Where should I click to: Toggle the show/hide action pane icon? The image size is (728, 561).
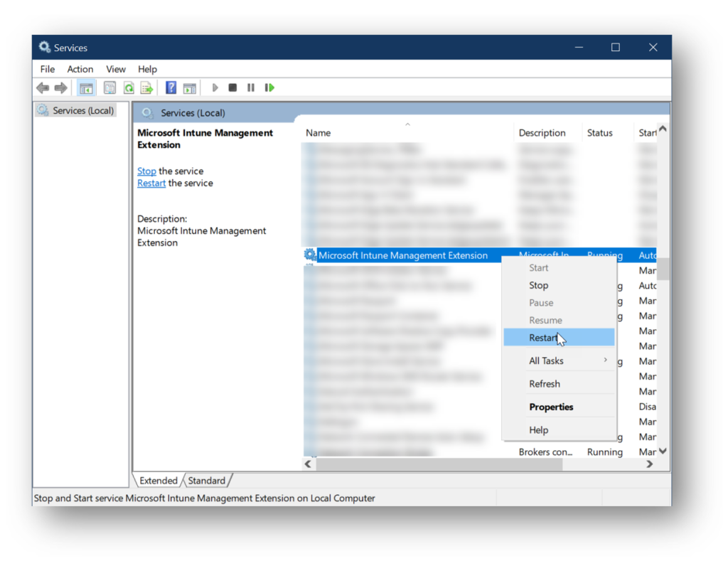click(189, 87)
